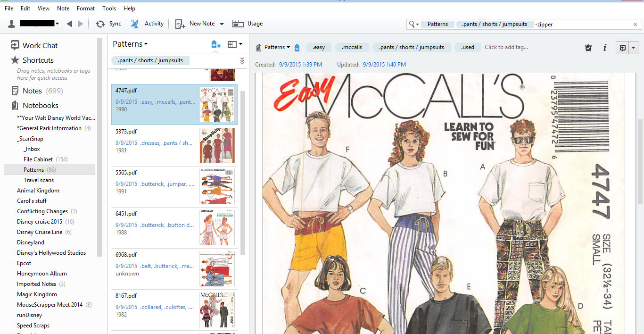The width and height of the screenshot is (644, 334).
Task: Open the Travel scans notebook
Action: (x=39, y=180)
